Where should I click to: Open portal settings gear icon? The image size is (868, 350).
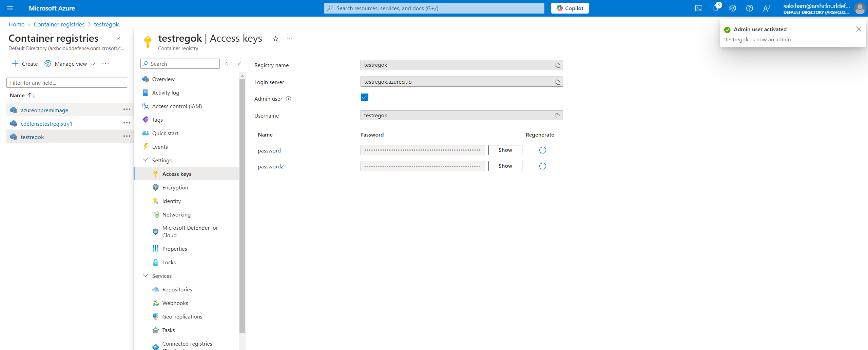[x=733, y=8]
